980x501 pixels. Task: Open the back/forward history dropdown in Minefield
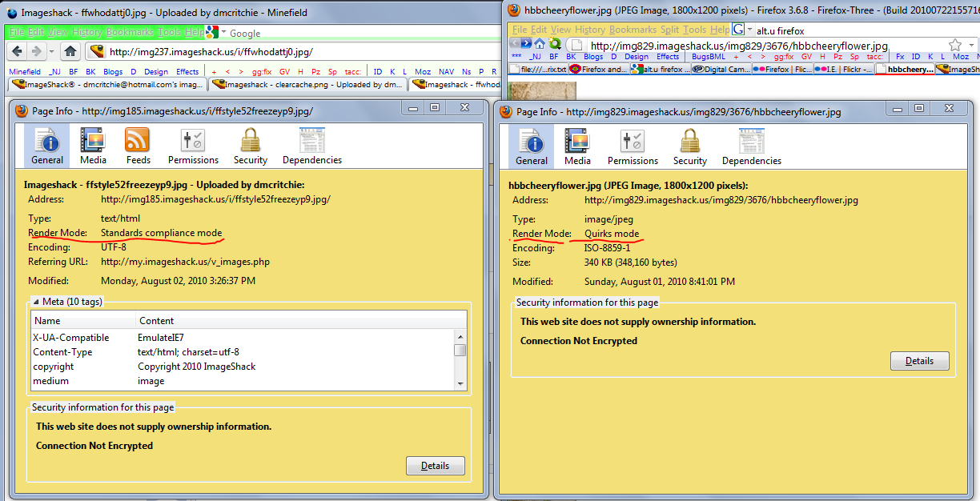coord(51,51)
